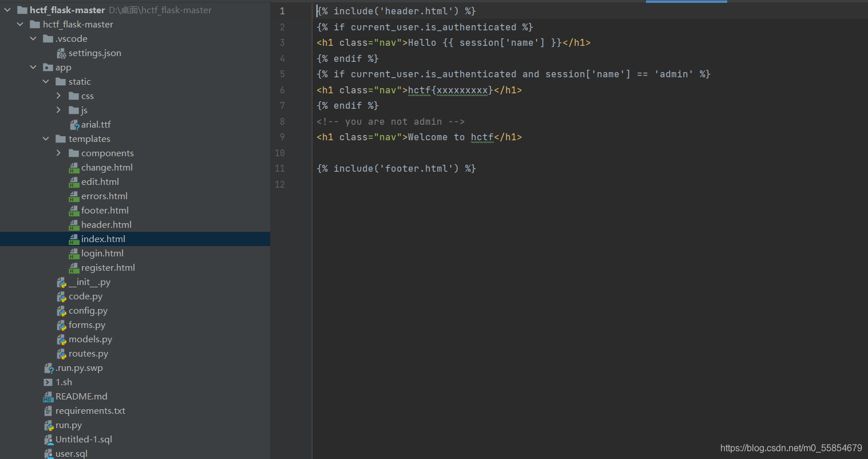Collapse the templates folder chevron
Image resolution: width=868 pixels, height=459 pixels.
coord(46,139)
